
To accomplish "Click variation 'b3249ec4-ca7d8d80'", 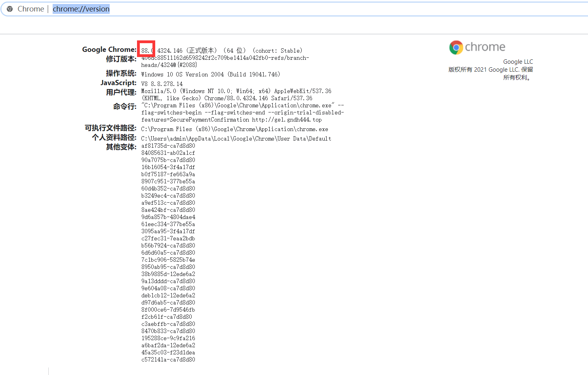I will [x=168, y=196].
